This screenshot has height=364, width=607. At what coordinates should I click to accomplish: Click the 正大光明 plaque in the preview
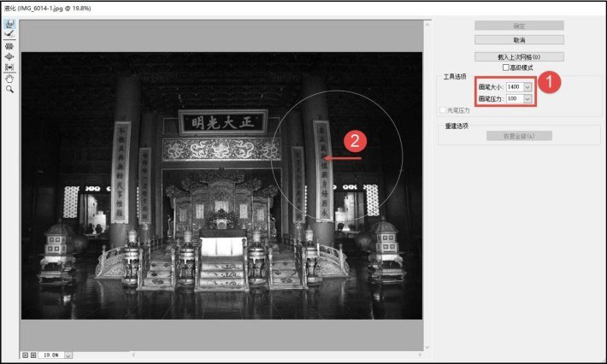(223, 123)
